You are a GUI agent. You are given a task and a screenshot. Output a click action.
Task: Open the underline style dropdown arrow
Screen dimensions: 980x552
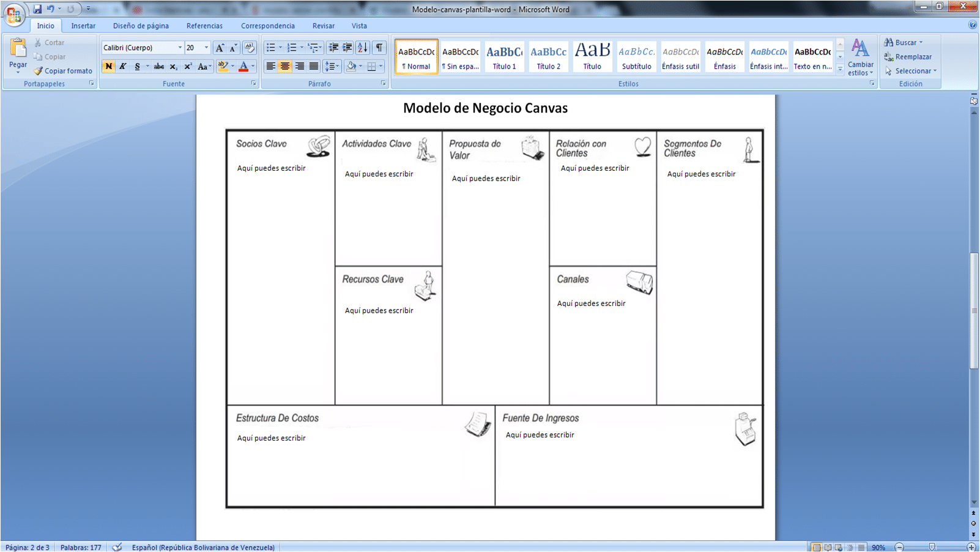147,66
